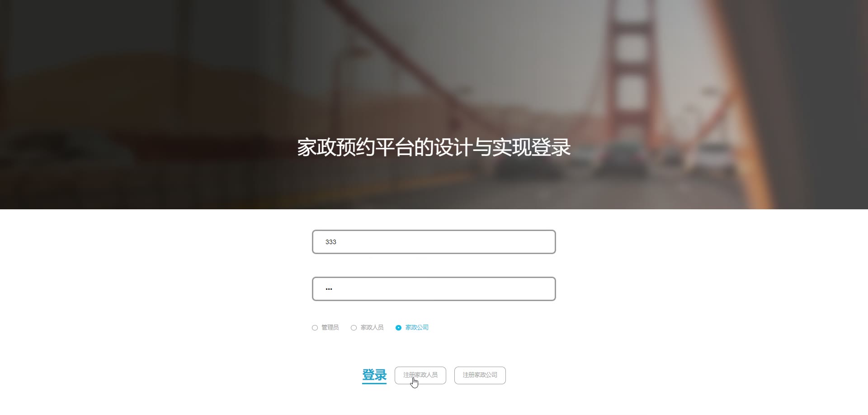Click the underline beneath 登录
This screenshot has height=415, width=868.
pos(374,383)
